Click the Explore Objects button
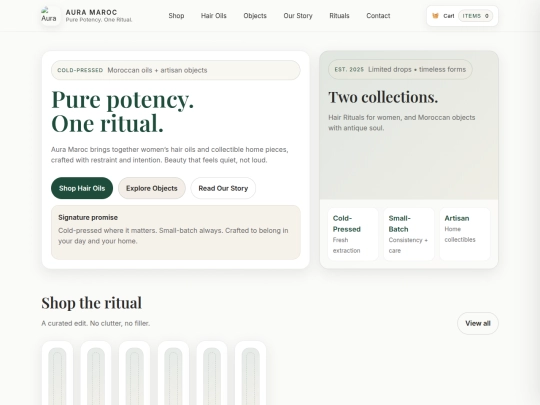The image size is (540, 405). coord(152,188)
